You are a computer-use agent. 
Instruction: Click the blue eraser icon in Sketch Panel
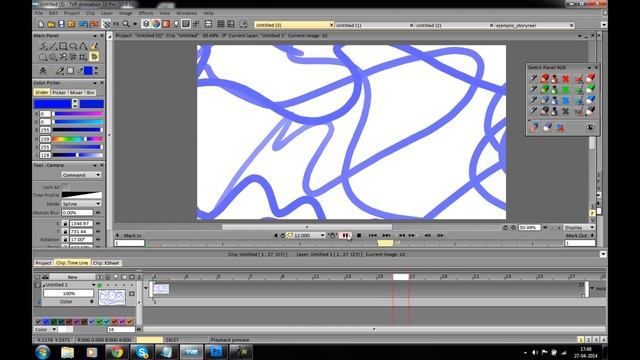coord(590,100)
